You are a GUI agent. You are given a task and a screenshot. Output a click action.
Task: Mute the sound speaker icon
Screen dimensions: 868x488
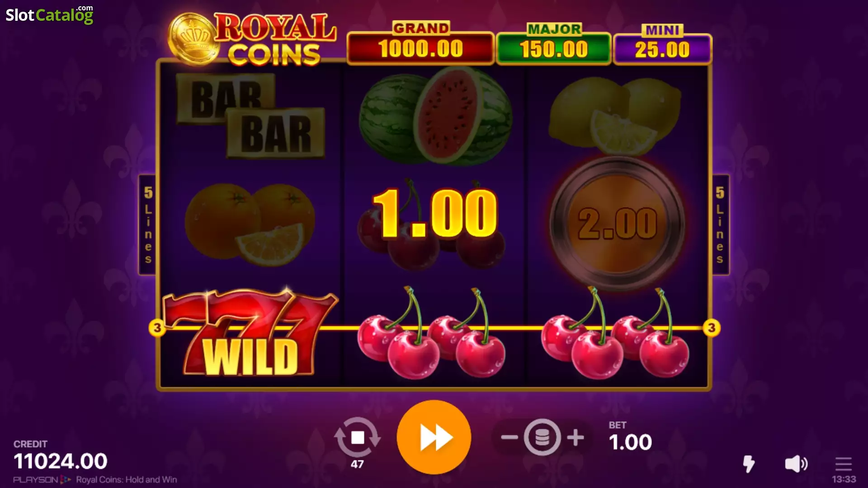pyautogui.click(x=796, y=464)
